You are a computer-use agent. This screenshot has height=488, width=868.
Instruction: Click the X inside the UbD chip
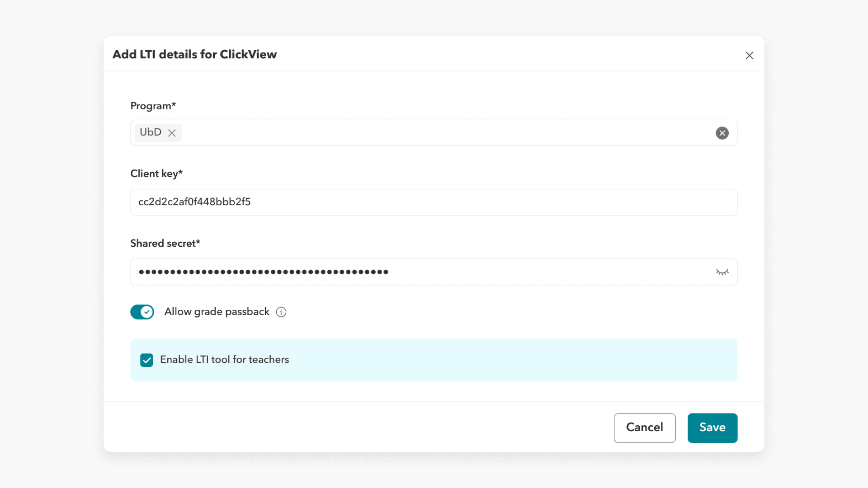pyautogui.click(x=172, y=133)
